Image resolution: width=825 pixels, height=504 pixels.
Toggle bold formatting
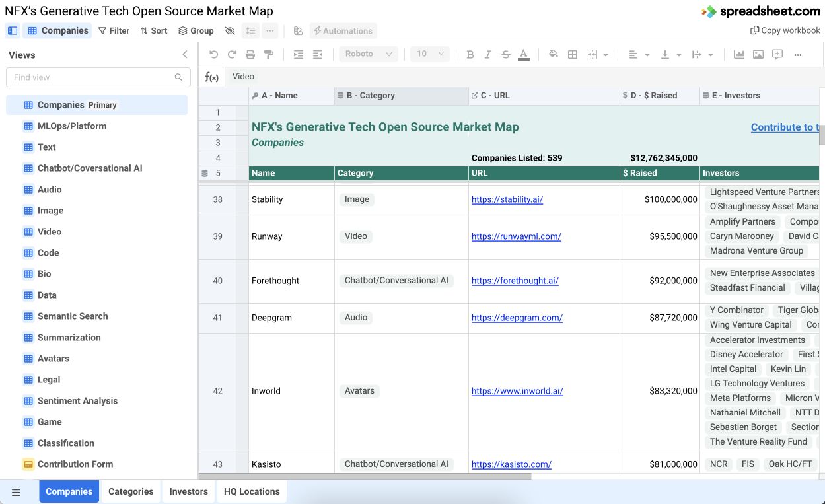point(470,54)
